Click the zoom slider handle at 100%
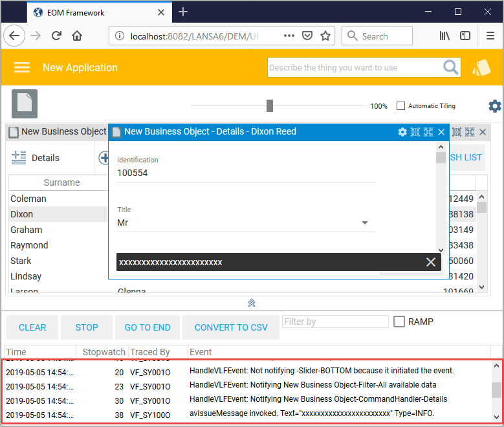The image size is (504, 427). pyautogui.click(x=270, y=105)
